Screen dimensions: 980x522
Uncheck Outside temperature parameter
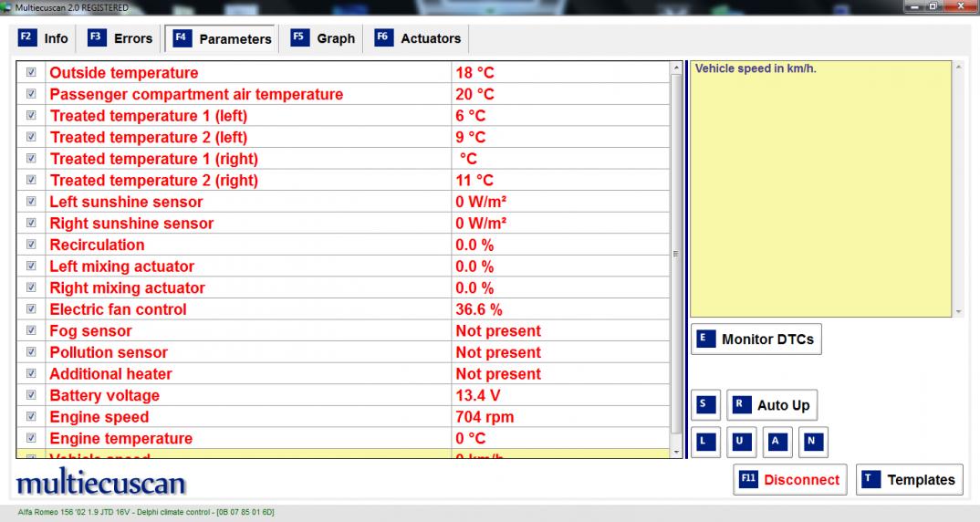[x=31, y=72]
